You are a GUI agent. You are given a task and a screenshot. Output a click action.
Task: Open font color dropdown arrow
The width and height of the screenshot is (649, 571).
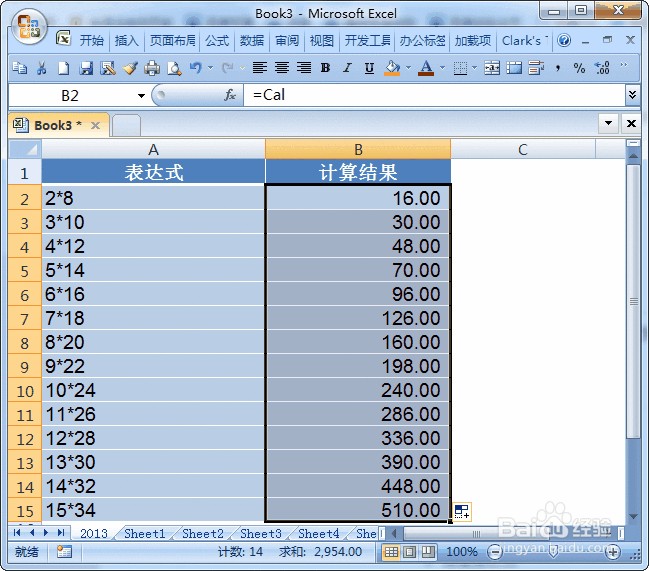[442, 67]
